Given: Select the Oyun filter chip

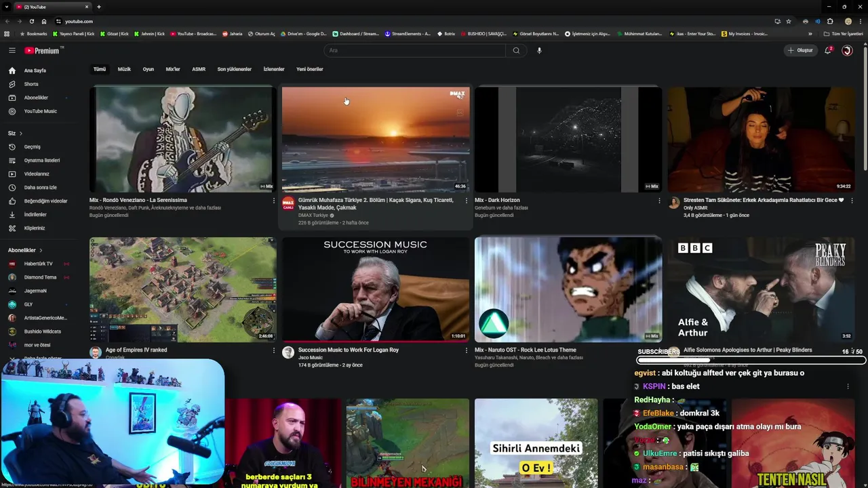Looking at the screenshot, I should click(x=148, y=69).
